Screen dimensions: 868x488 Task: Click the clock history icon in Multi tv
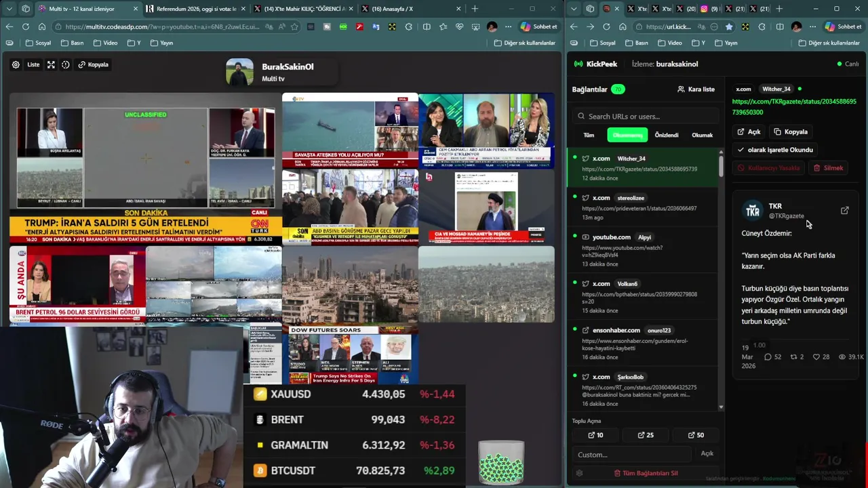click(66, 64)
